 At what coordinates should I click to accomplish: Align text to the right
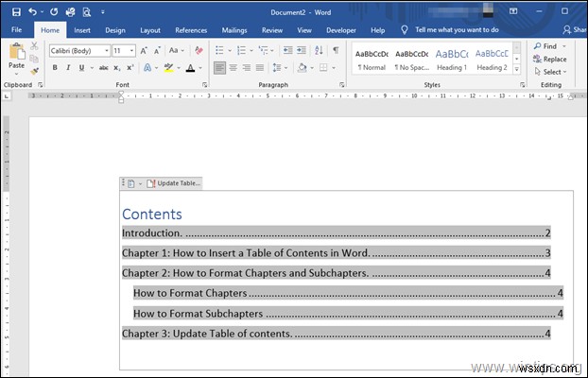pos(247,68)
